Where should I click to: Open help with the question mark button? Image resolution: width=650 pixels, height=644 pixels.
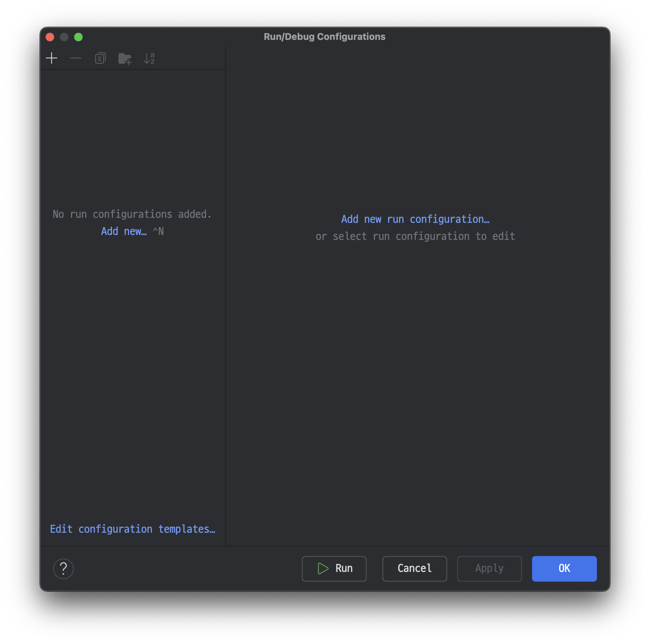63,568
